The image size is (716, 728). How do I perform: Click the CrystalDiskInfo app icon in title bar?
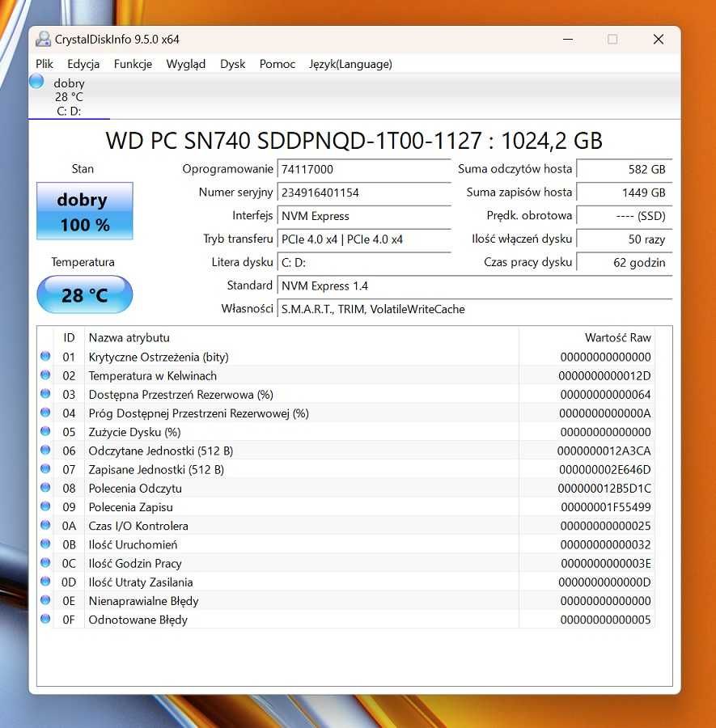pos(43,40)
